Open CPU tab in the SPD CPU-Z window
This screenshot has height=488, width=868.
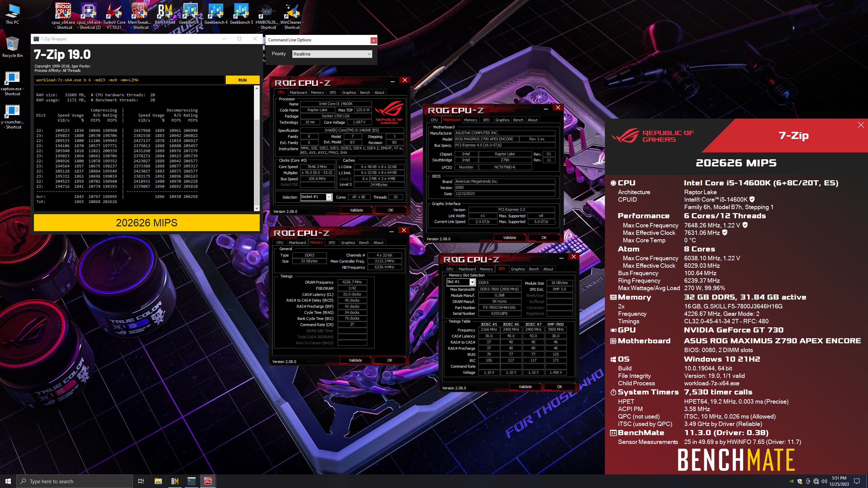pos(450,269)
